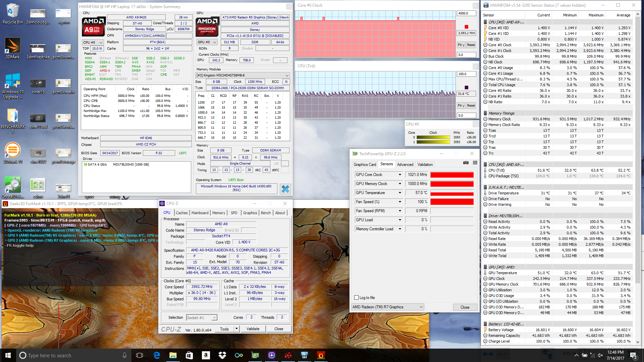
Task: Take a GPU-Z screenshot with the camera icon
Action: click(466, 163)
